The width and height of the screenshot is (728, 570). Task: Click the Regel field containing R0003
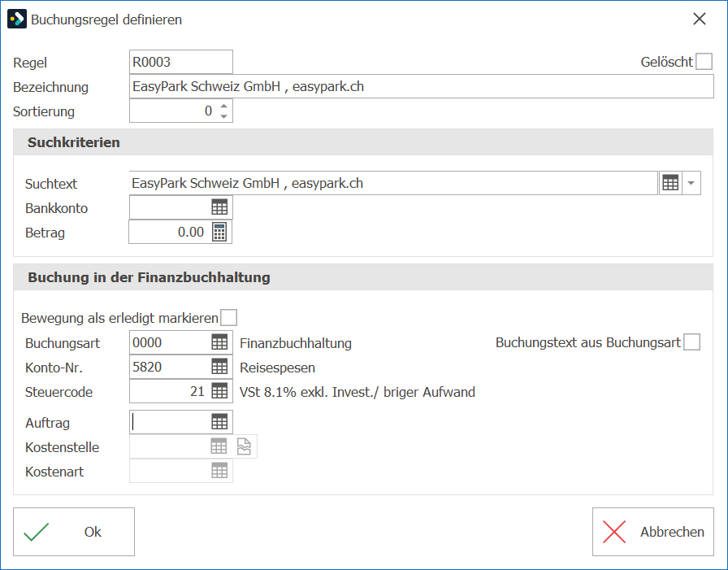181,62
